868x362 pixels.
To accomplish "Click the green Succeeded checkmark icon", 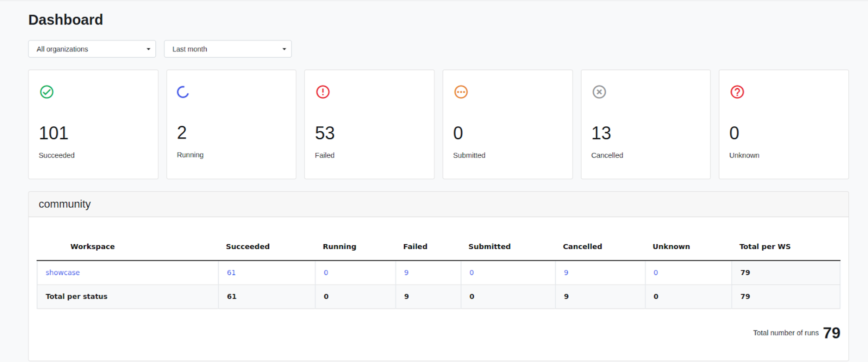I will 46,92.
